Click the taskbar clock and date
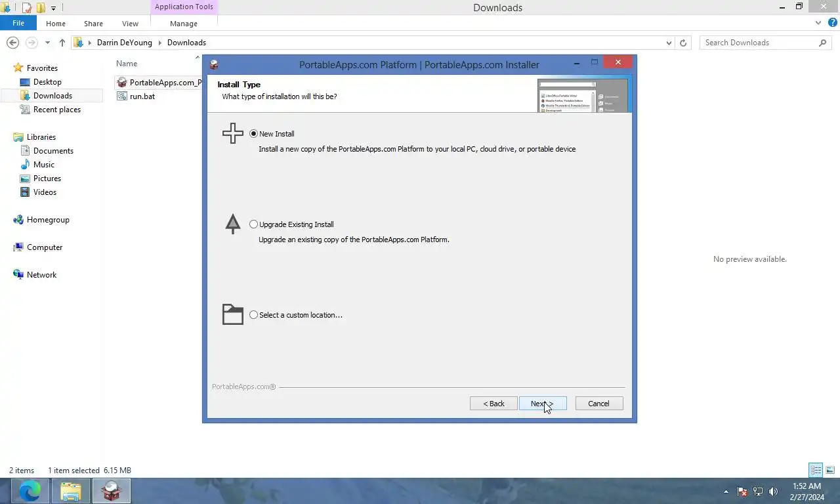Image resolution: width=840 pixels, height=504 pixels. (807, 492)
